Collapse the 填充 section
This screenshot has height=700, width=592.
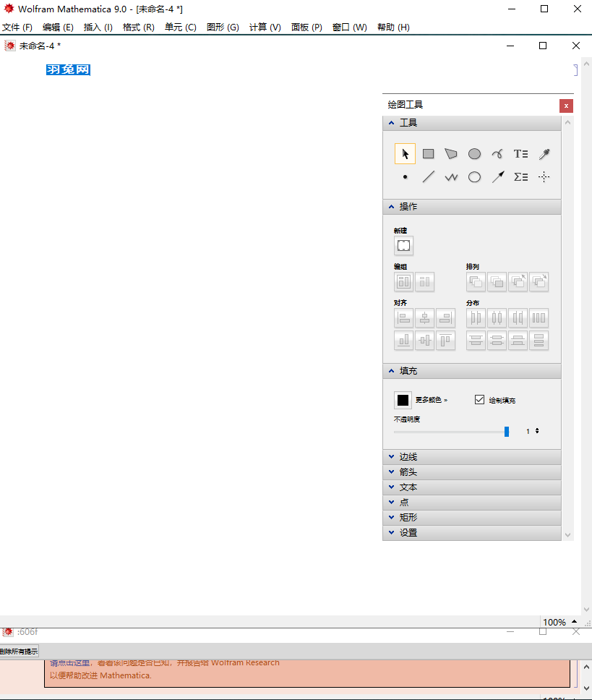coord(407,370)
